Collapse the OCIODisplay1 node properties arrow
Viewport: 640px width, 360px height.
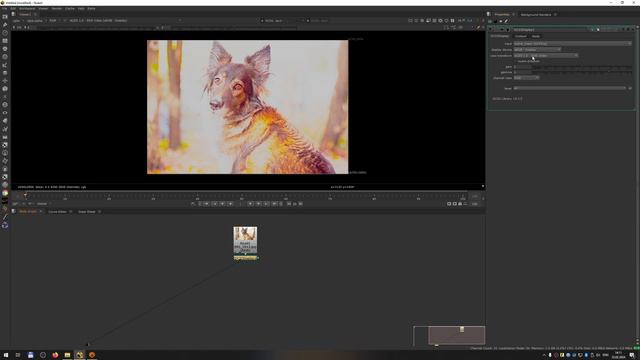point(491,29)
